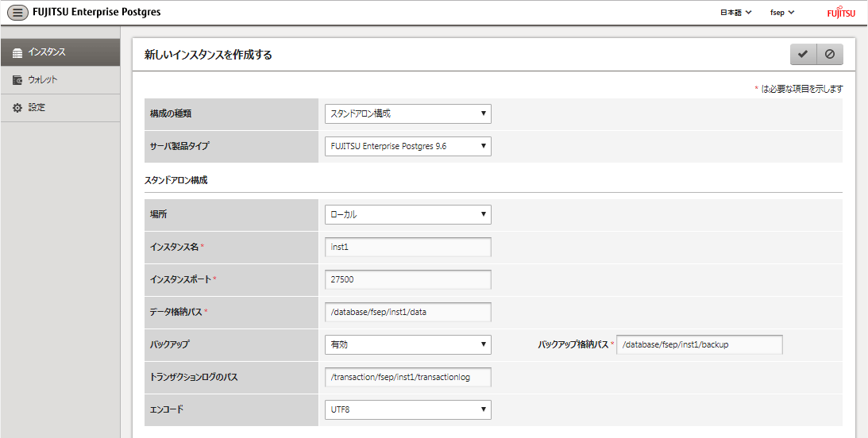Screen dimensions: 868x438
Task: Click the 設定 gear icon
Action: 17,108
